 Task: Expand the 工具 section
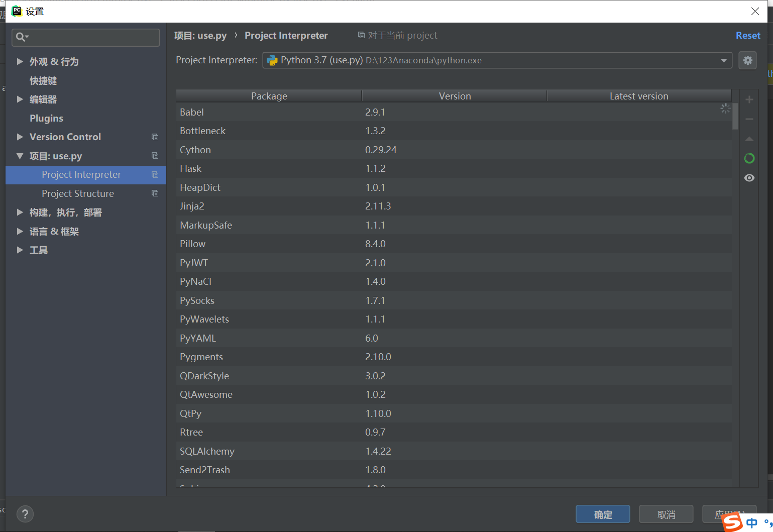20,250
